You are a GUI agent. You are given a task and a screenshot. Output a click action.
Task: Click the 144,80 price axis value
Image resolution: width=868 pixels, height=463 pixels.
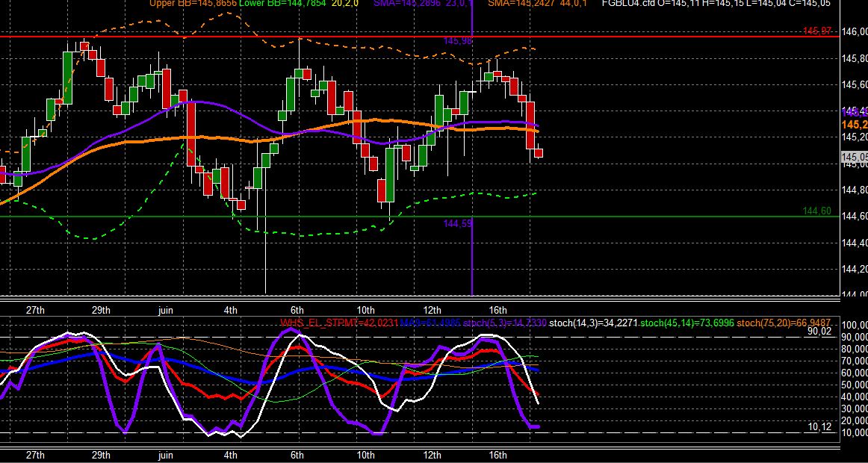click(854, 190)
